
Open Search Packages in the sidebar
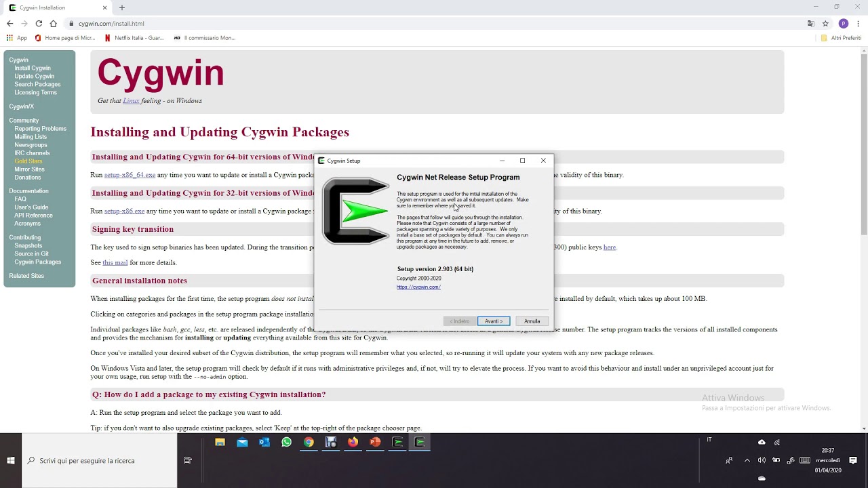37,85
